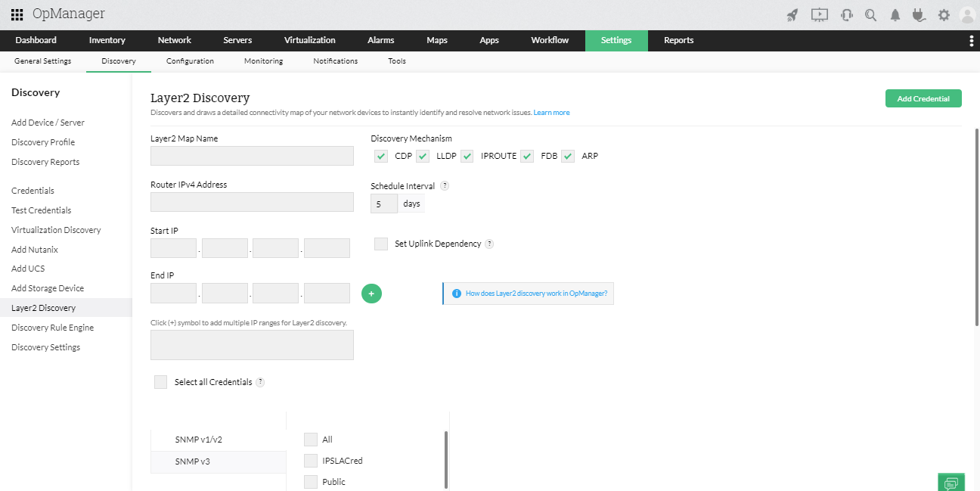
Task: Open the Servers menu
Action: tap(237, 40)
